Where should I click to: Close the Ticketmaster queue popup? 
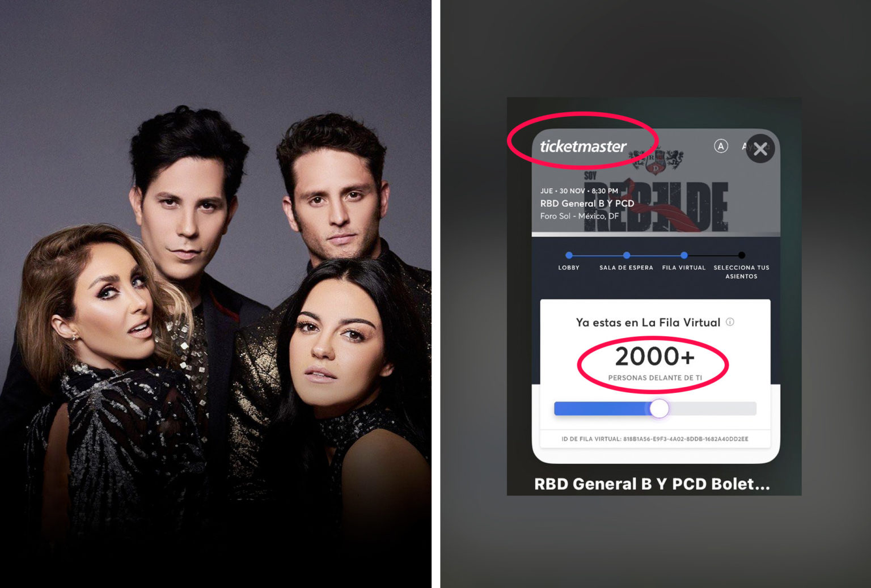tap(760, 149)
